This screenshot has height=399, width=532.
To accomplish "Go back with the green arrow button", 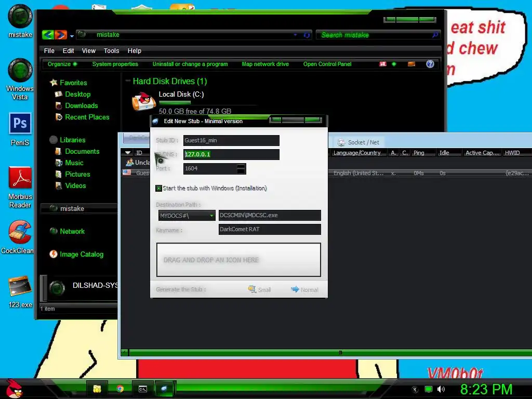I will 48,35.
